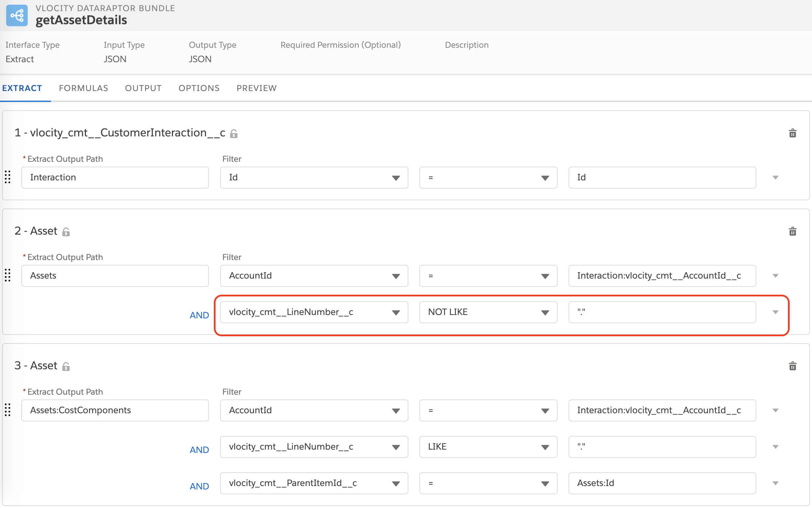Open AccountId field dropdown in step 2
Viewport: 812px width, 508px height.
point(314,276)
